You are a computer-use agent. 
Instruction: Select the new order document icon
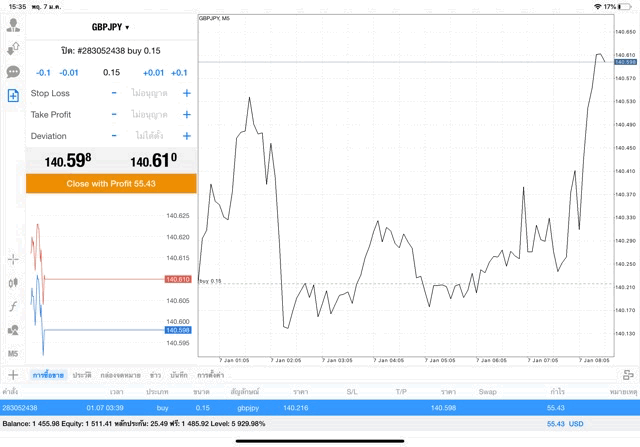(x=13, y=96)
